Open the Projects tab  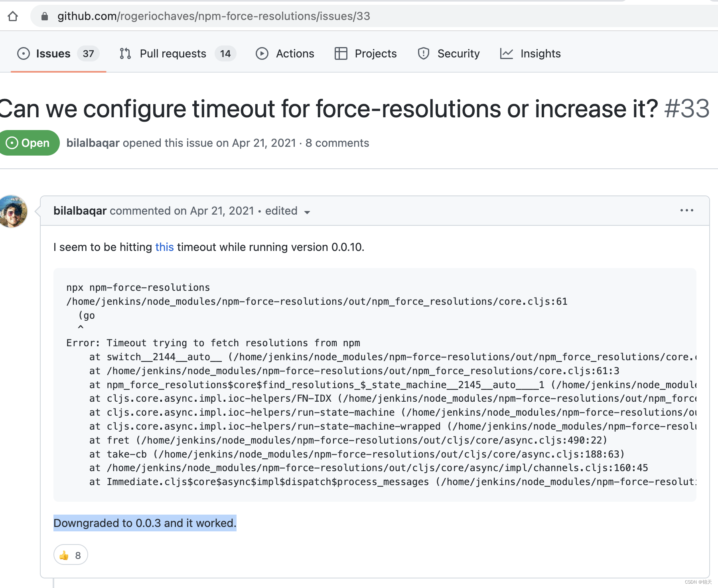coord(366,53)
